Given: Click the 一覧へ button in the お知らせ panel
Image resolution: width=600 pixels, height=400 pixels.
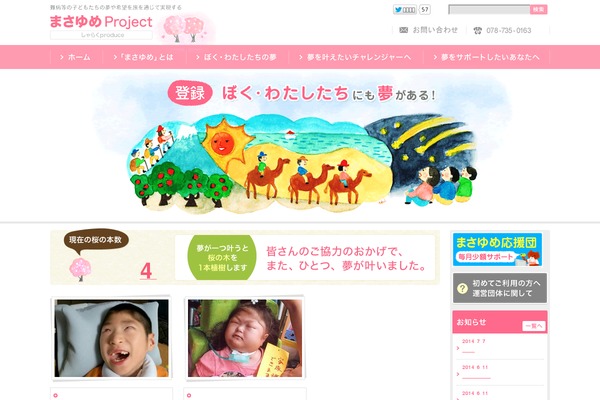Looking at the screenshot, I should (x=534, y=326).
